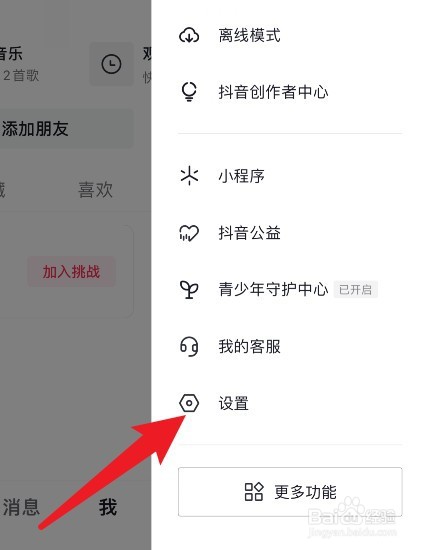Tap the offline mode cloud download icon
425x550 pixels.
tap(189, 35)
